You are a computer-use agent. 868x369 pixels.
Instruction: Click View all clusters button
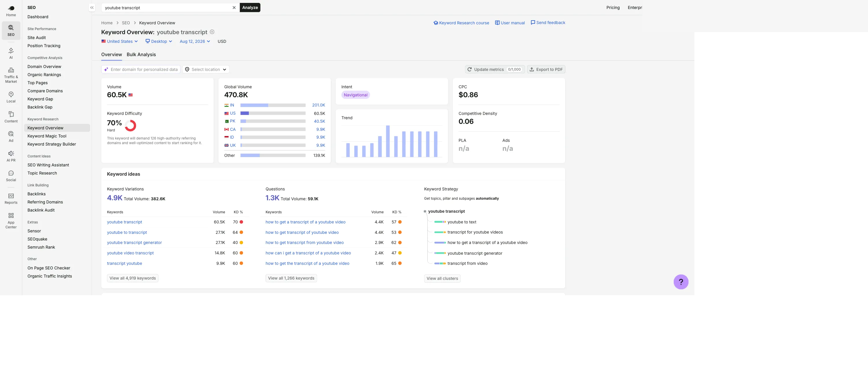tap(442, 278)
